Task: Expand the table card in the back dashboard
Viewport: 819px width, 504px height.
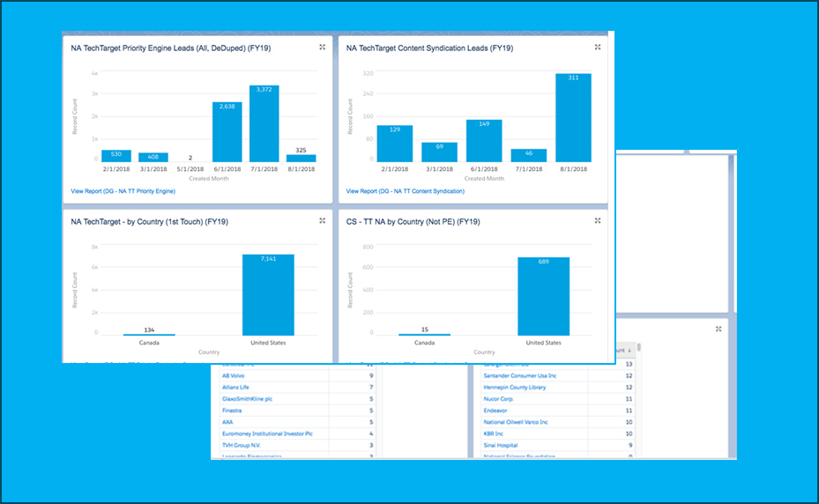Action: coord(718,329)
